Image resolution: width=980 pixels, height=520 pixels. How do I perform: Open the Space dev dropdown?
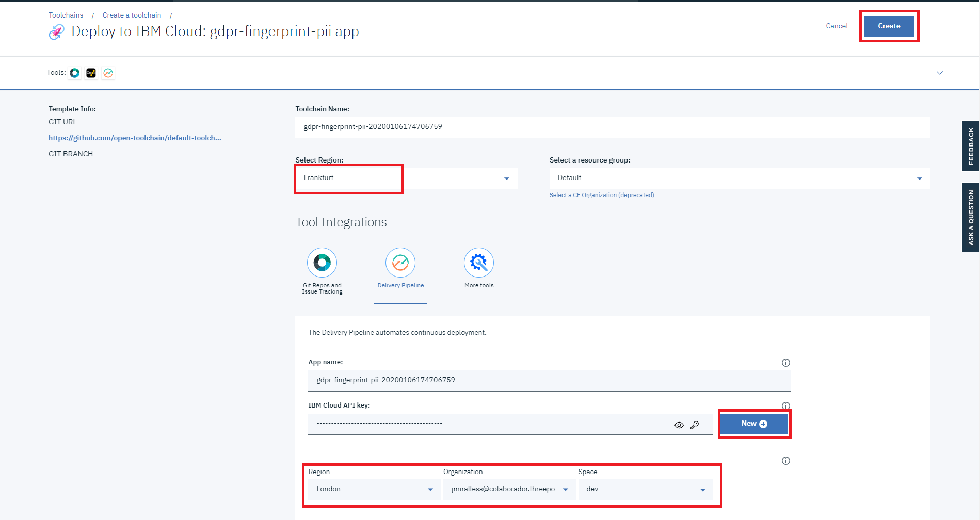click(646, 489)
